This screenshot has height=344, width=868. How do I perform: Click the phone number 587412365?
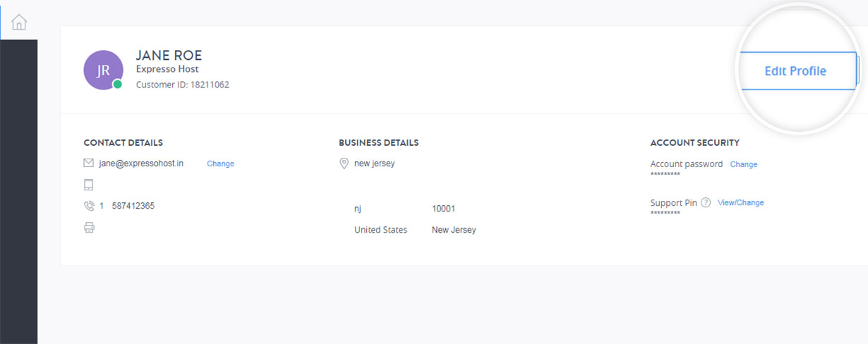pyautogui.click(x=133, y=206)
